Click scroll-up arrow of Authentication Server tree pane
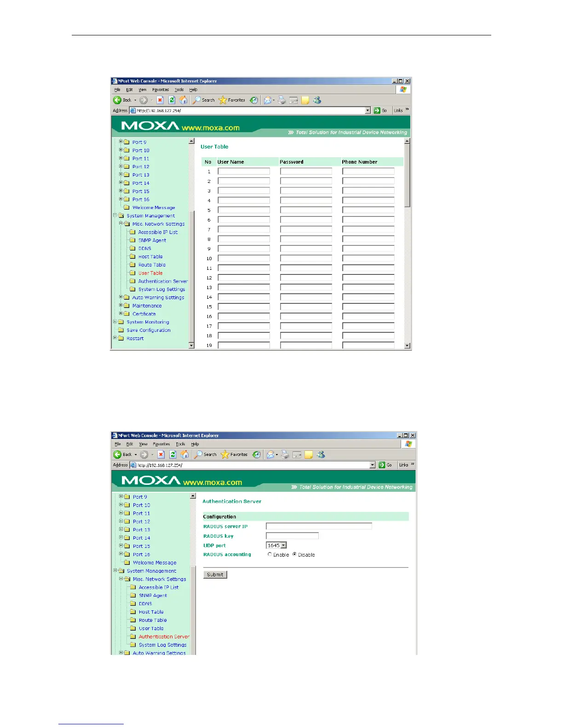The width and height of the screenshot is (563, 728). click(193, 496)
